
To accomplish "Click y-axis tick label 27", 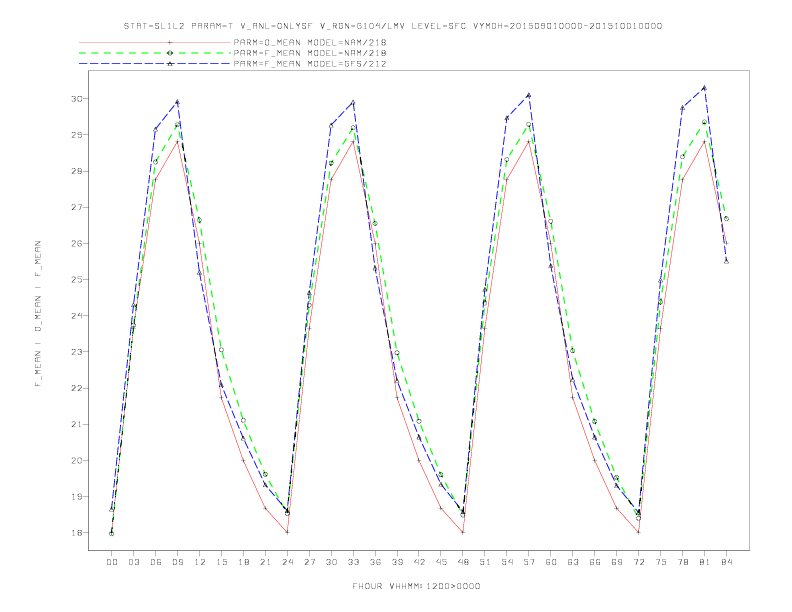I will [76, 208].
